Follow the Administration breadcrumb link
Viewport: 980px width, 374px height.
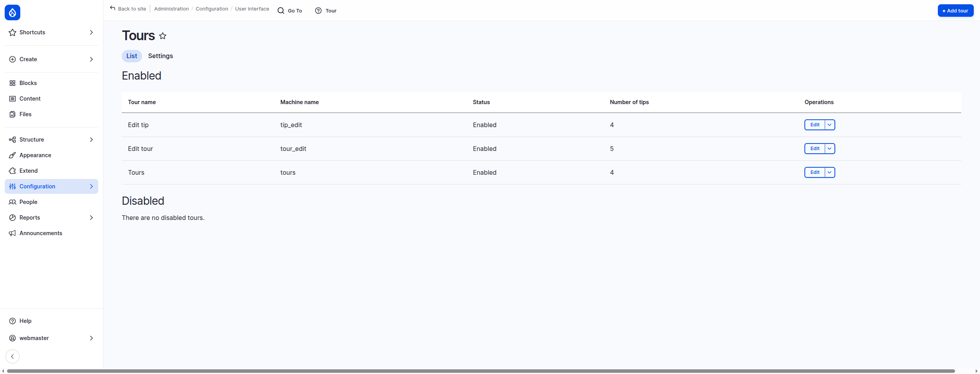click(171, 9)
